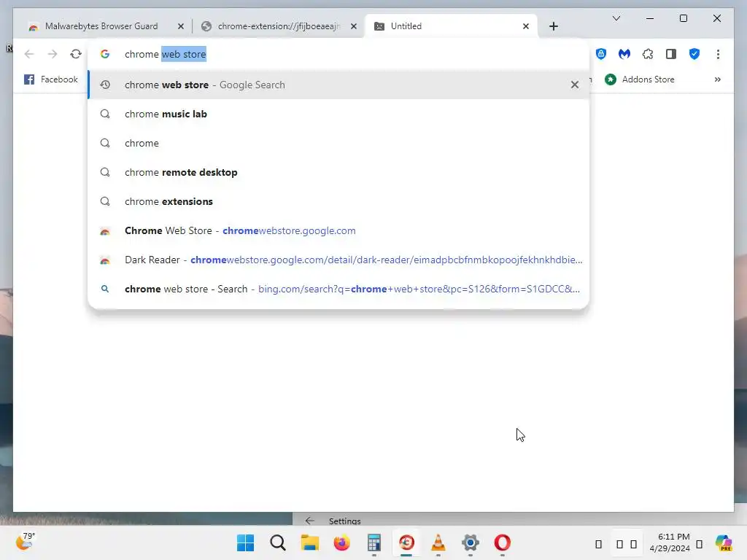Image resolution: width=747 pixels, height=560 pixels.
Task: Open the Facebook bookmark
Action: point(51,79)
